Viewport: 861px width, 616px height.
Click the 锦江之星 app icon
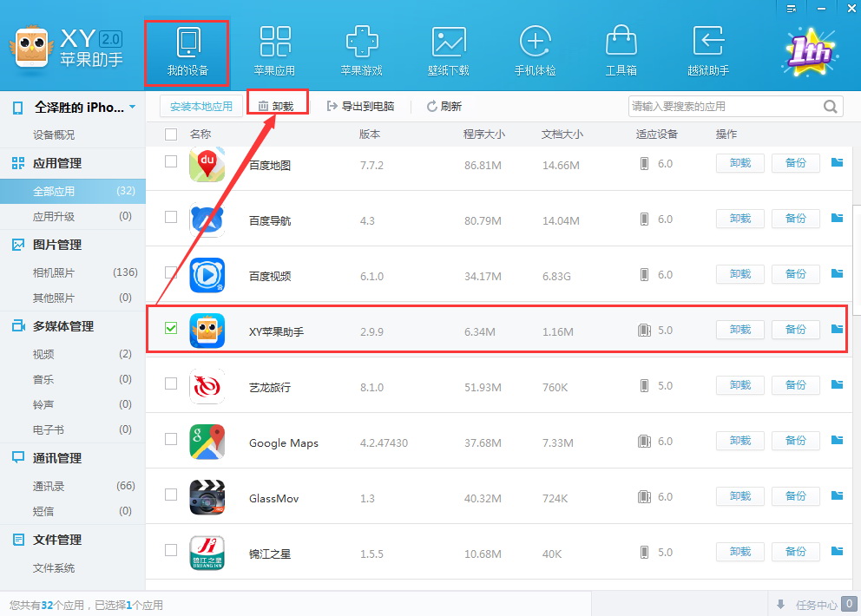point(207,553)
